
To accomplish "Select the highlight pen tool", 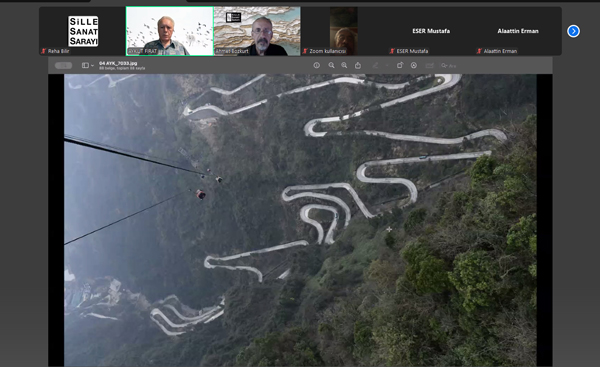I will [x=375, y=65].
